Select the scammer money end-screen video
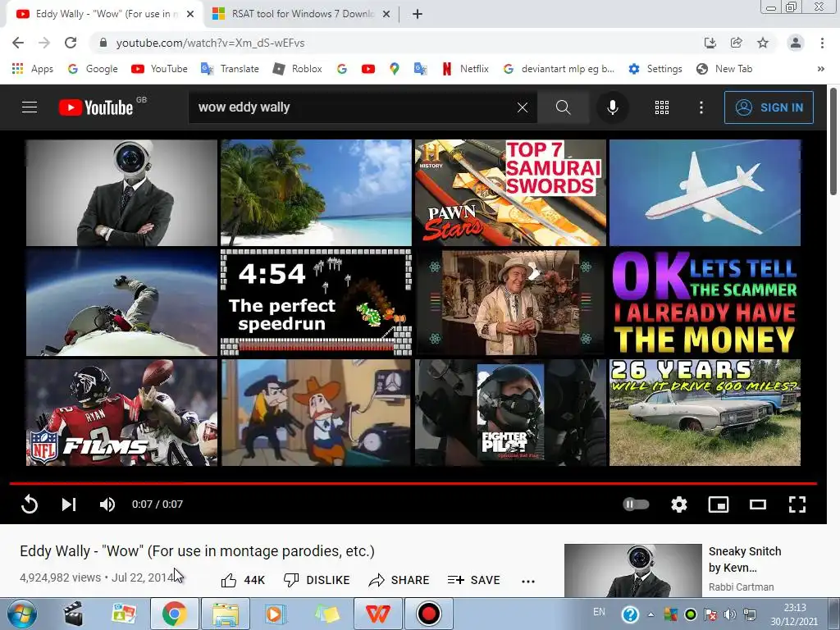Viewport: 840px width, 630px height. tap(705, 303)
